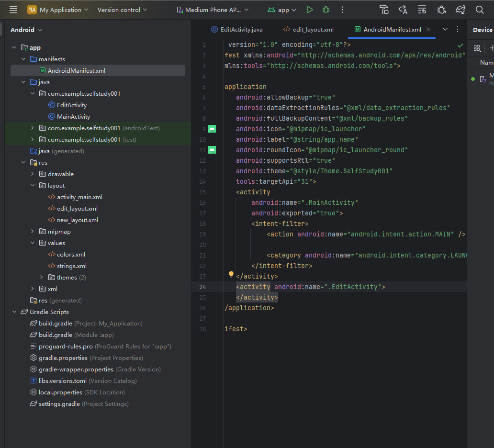The height and width of the screenshot is (448, 494).
Task: Click the Build hammer icon
Action: pos(384,10)
